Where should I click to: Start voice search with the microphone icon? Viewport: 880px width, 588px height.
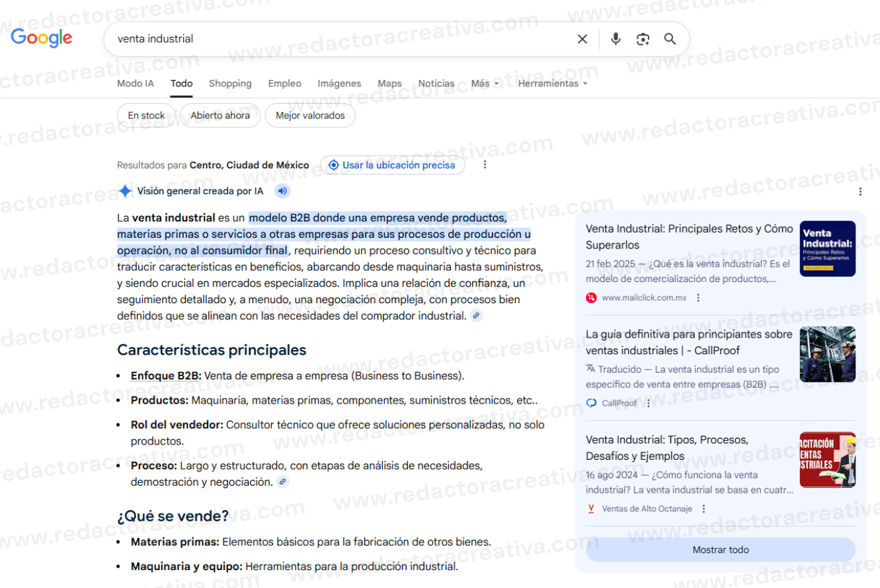click(616, 39)
